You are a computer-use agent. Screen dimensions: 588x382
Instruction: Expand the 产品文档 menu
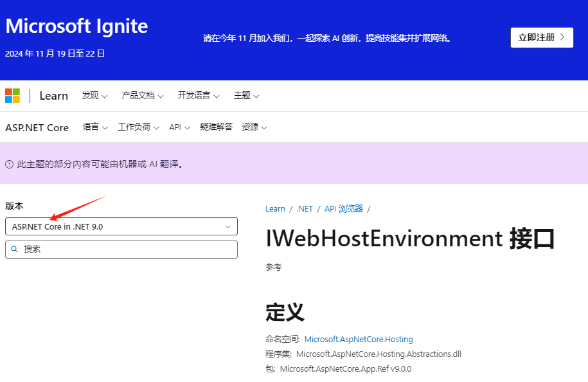tap(143, 96)
